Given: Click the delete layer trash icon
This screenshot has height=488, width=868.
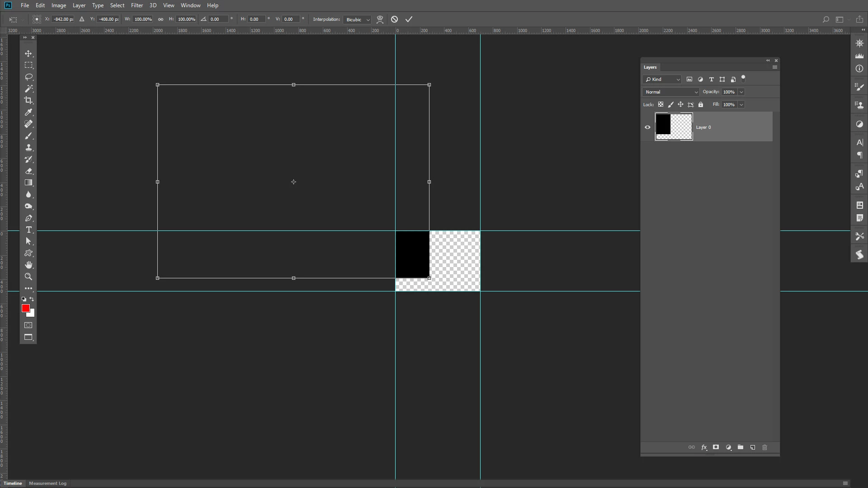Looking at the screenshot, I should 764,447.
